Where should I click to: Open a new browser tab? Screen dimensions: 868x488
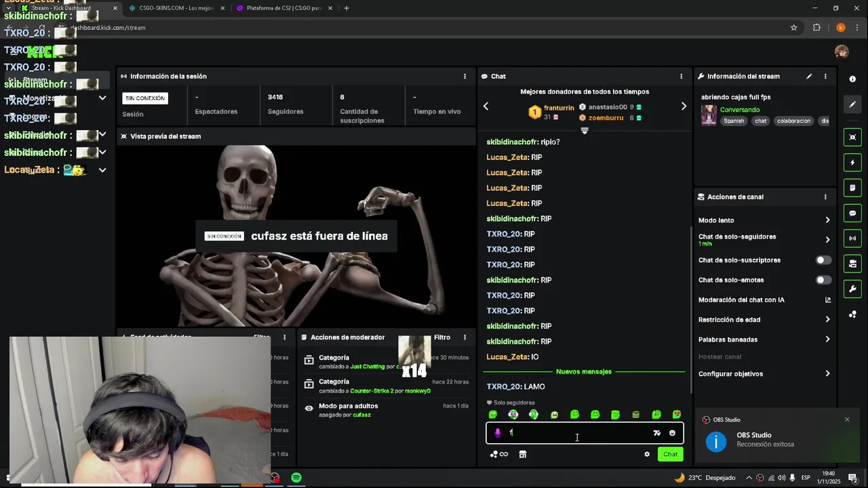point(347,8)
